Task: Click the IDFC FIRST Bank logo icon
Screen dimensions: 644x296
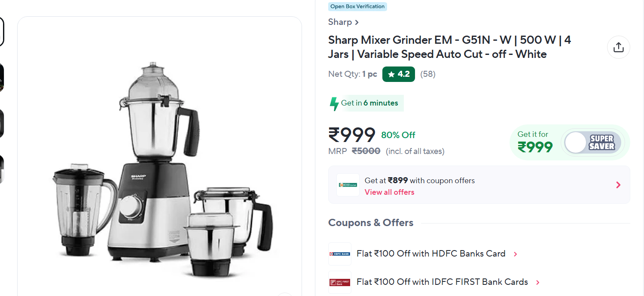Action: coord(339,282)
